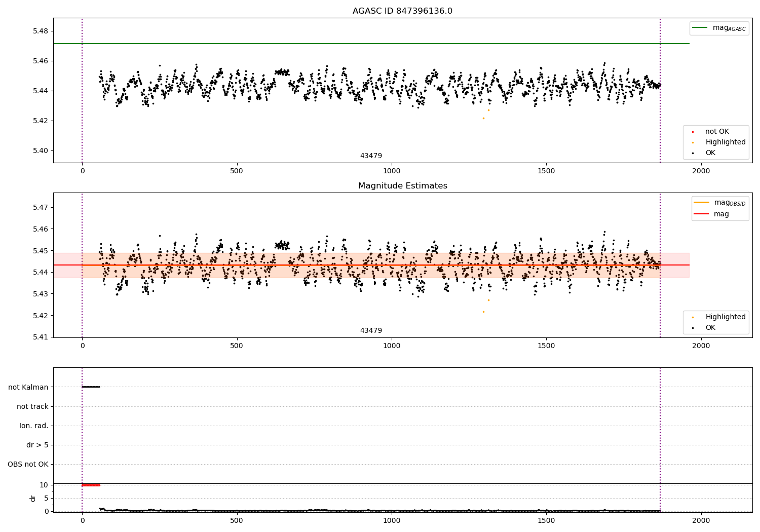Click the 'dr > 5' y-axis label

tap(37, 445)
